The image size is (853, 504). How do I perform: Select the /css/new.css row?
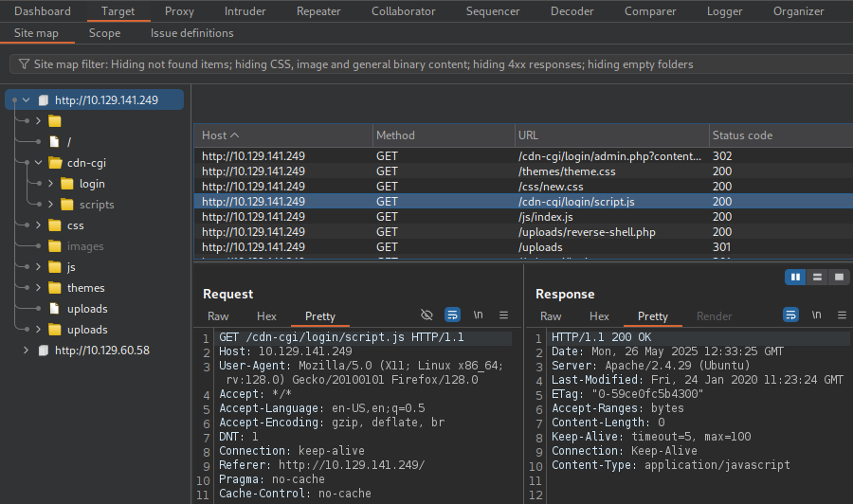523,187
